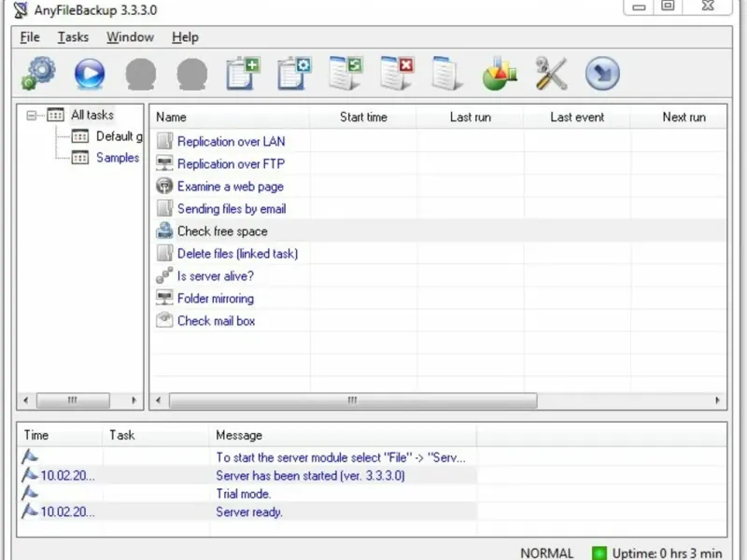
Task: Open the settings gears toolbar icon
Action: (x=38, y=74)
